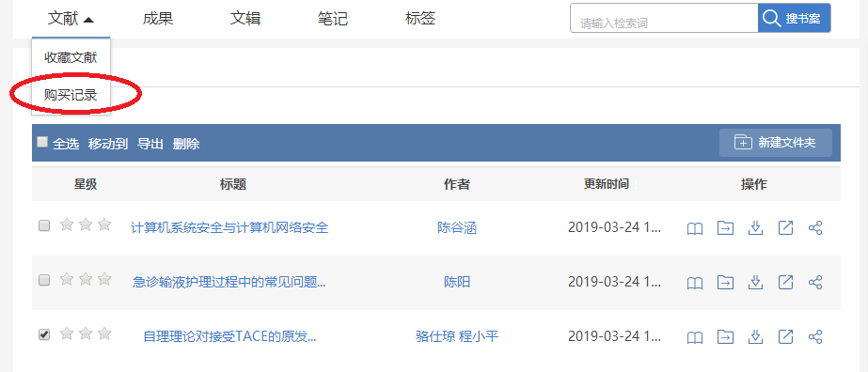
Task: Set second star for 自理理论对接受TACE row
Action: click(86, 333)
